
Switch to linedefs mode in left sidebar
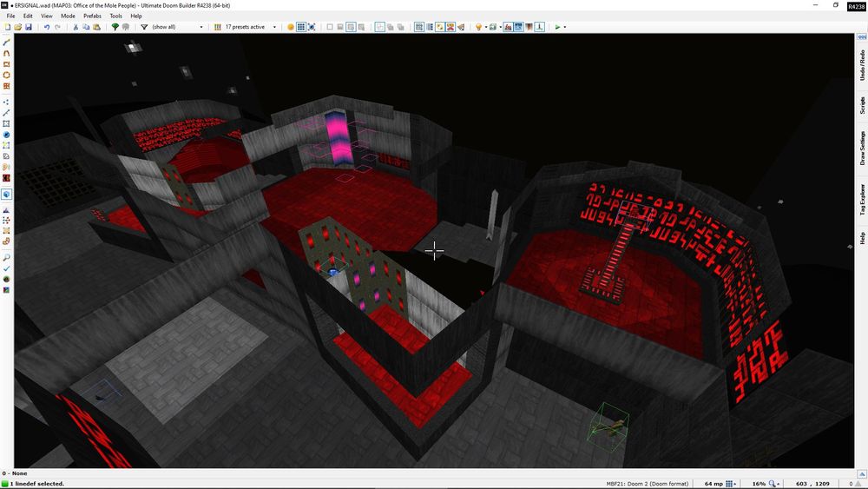[6, 113]
